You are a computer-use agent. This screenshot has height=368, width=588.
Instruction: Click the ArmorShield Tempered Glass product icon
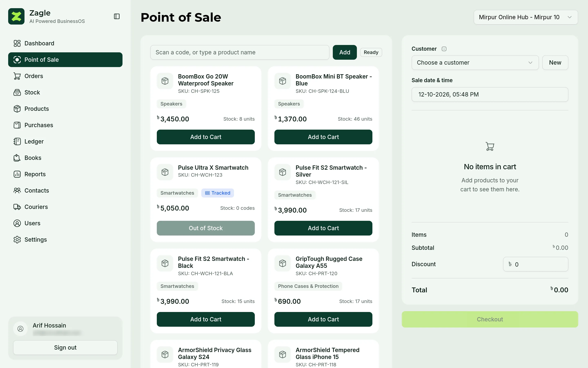283,354
